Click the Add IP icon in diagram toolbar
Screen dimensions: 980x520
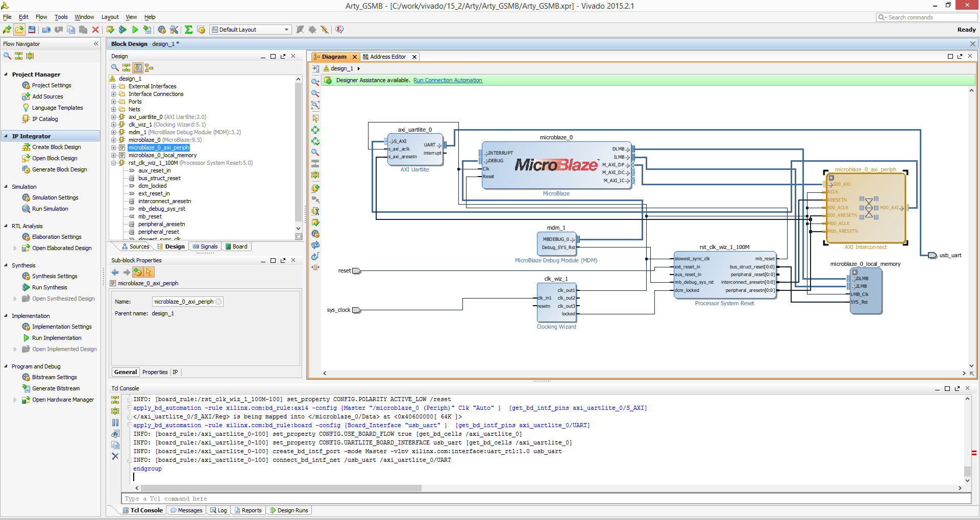point(315,188)
